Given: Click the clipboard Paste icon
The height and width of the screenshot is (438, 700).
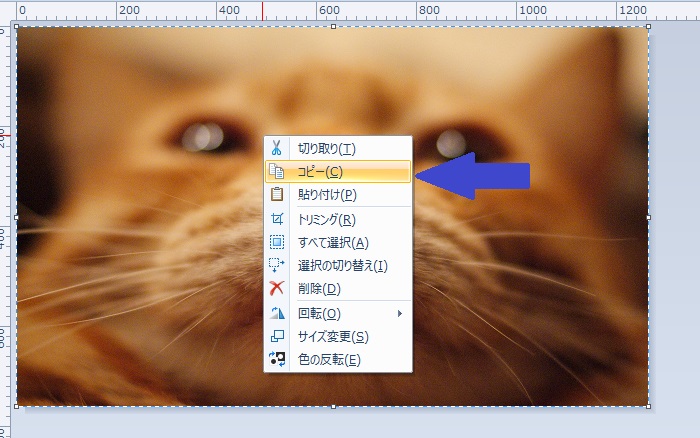Looking at the screenshot, I should (277, 194).
